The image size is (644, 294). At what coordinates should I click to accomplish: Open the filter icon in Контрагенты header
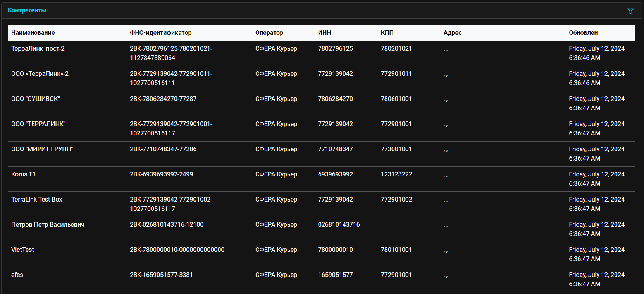point(630,11)
